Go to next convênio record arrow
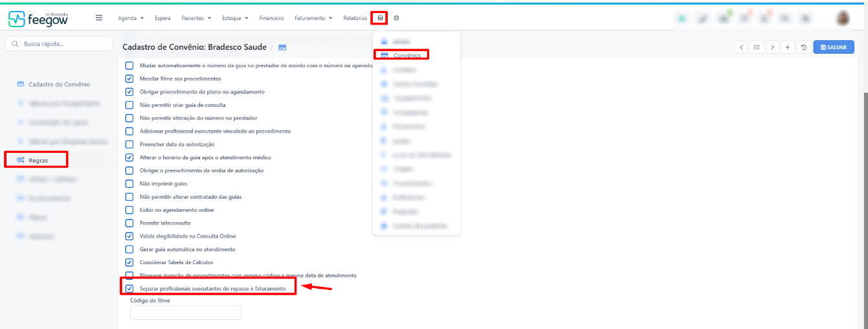 click(772, 47)
